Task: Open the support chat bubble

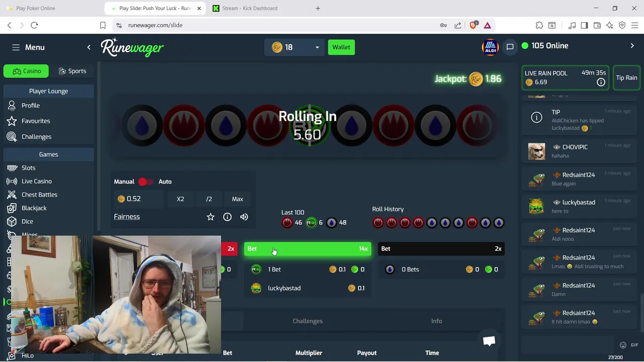Action: [489, 341]
